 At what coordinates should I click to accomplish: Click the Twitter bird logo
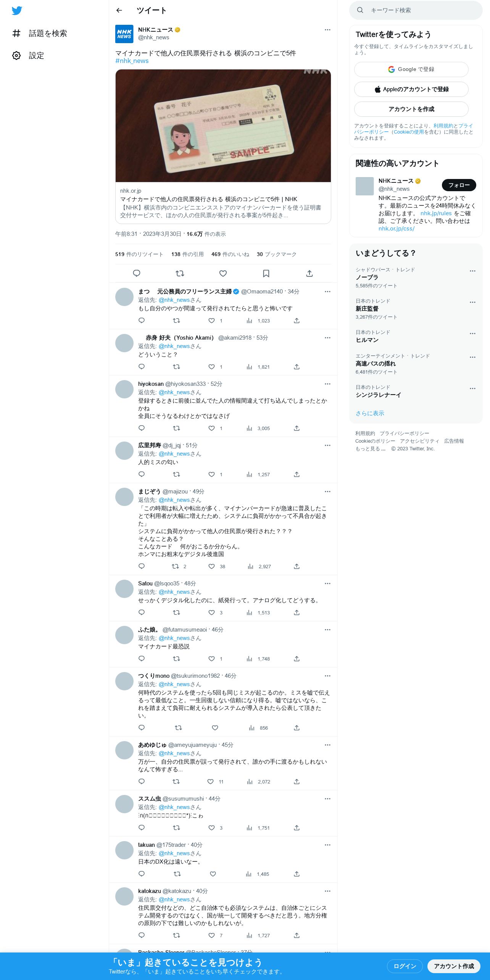point(17,10)
